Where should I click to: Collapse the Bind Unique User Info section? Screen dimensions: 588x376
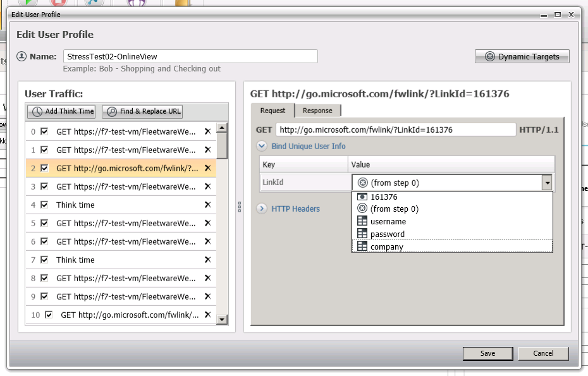click(x=262, y=146)
